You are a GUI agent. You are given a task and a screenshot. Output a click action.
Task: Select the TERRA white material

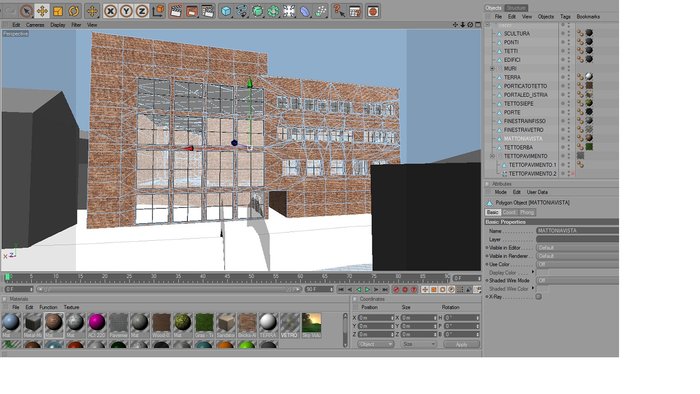(x=268, y=325)
